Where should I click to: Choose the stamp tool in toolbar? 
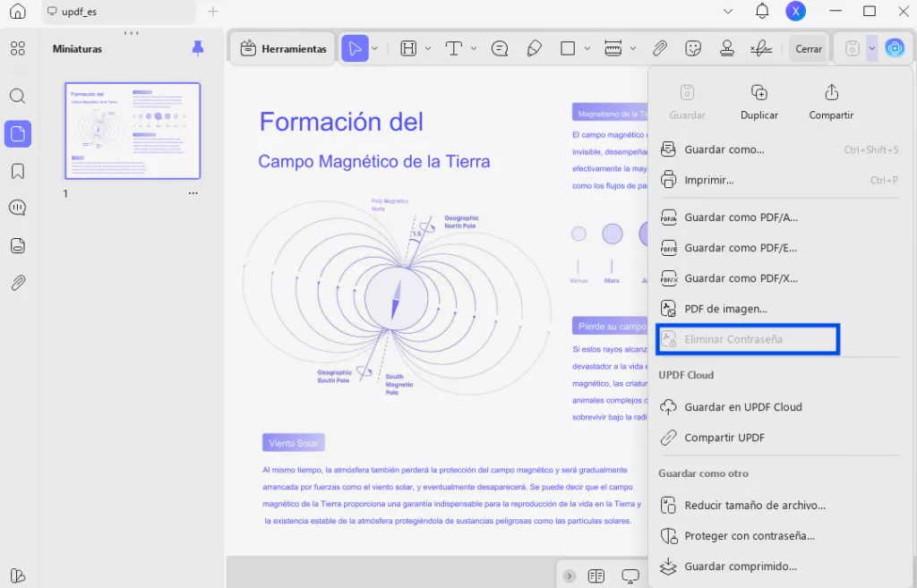click(x=727, y=48)
